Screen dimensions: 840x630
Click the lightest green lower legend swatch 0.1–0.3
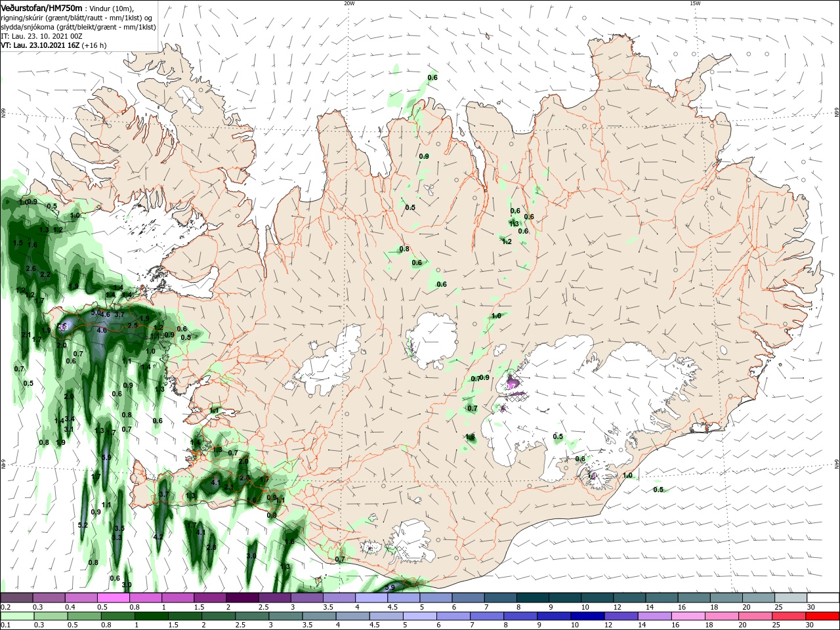pos(16,616)
